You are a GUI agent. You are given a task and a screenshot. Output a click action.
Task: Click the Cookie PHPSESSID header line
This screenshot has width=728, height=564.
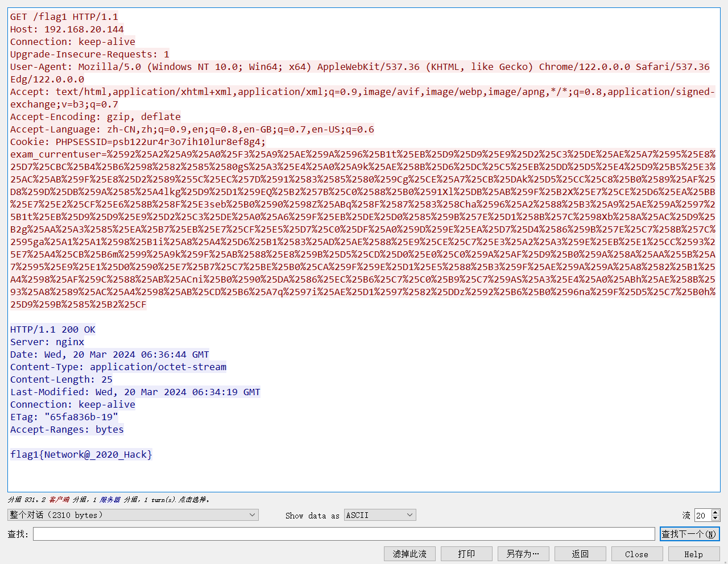click(x=138, y=142)
